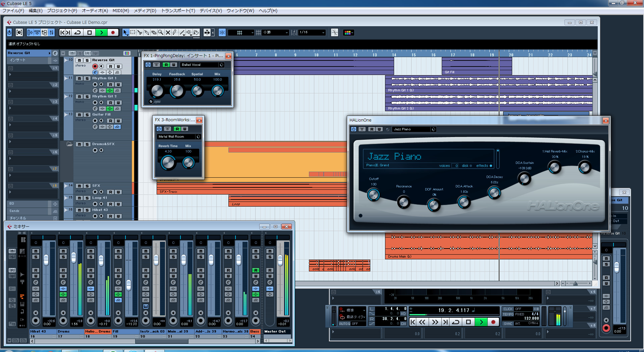The image size is (644, 352).
Task: Start playback in project toolbar
Action: [101, 33]
